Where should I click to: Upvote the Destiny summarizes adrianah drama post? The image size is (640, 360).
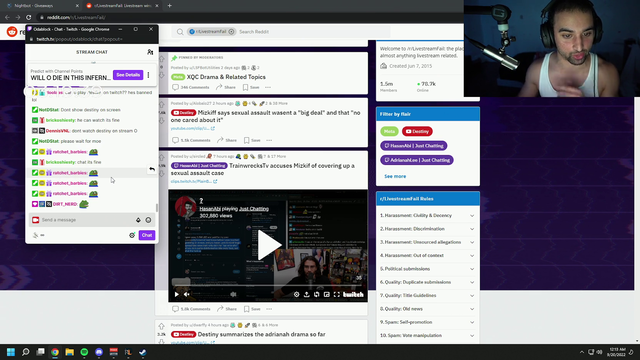pos(162,326)
